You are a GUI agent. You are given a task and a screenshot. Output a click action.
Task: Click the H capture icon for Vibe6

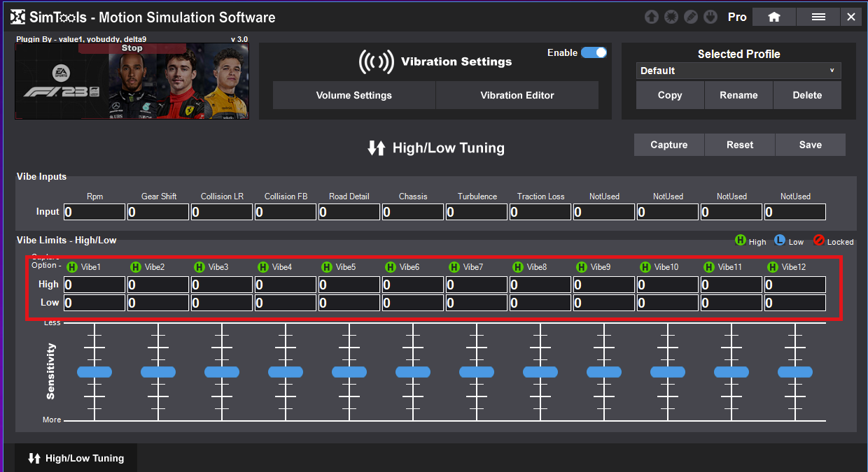[391, 266]
